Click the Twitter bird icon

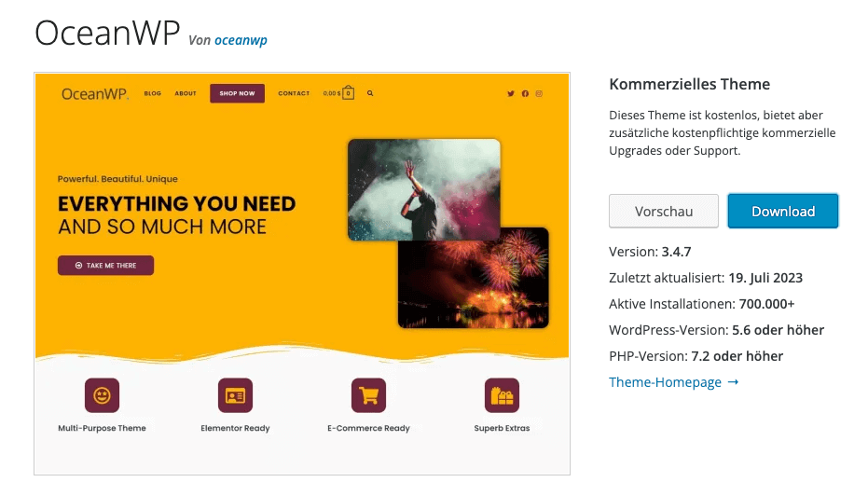510,93
